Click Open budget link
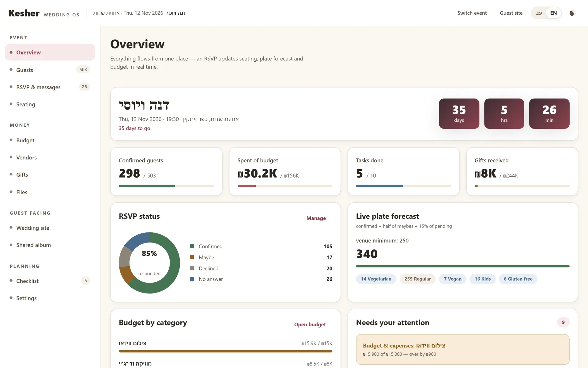The image size is (588, 368). (310, 324)
